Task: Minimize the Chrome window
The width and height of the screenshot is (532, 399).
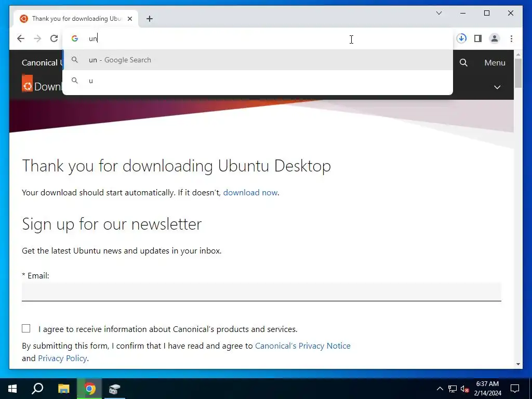Action: (463, 13)
